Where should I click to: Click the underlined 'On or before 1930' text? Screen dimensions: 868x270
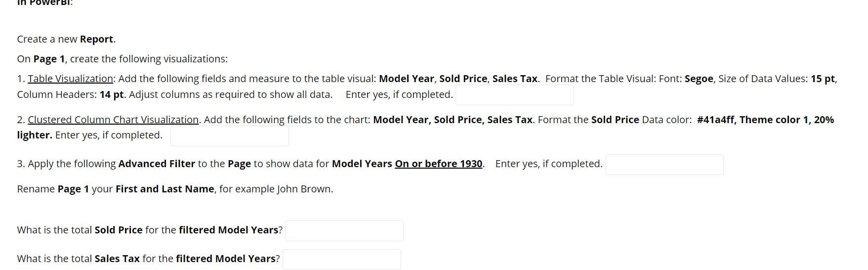[438, 164]
